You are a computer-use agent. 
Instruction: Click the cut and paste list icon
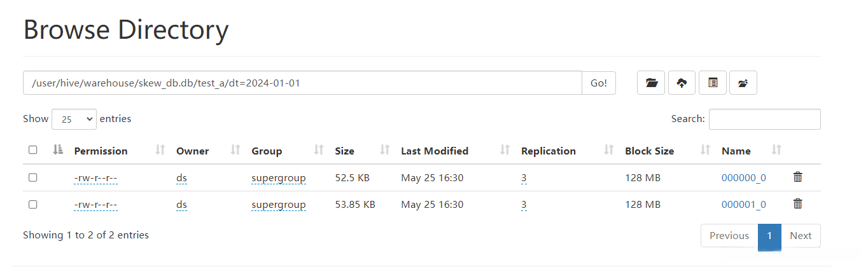[713, 83]
